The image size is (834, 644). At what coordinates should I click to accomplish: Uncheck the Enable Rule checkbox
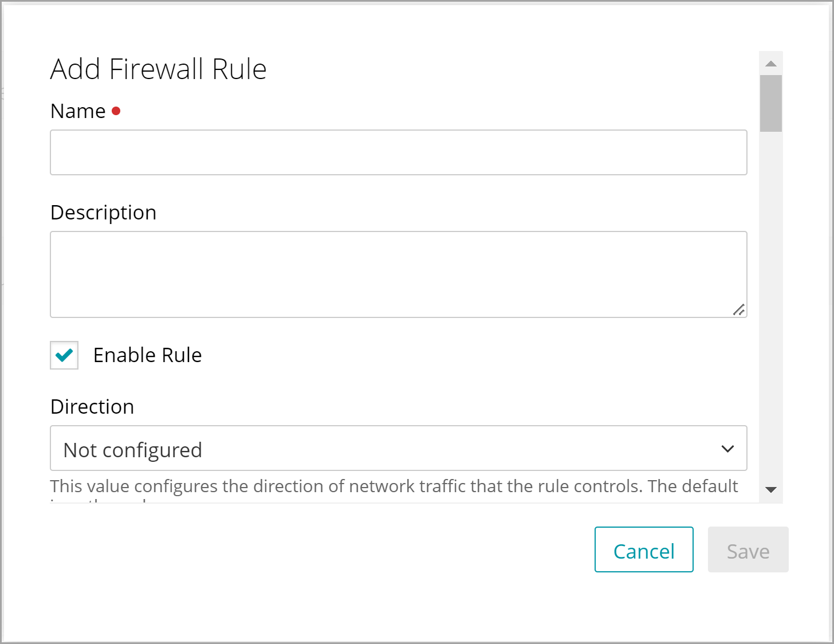pyautogui.click(x=64, y=355)
